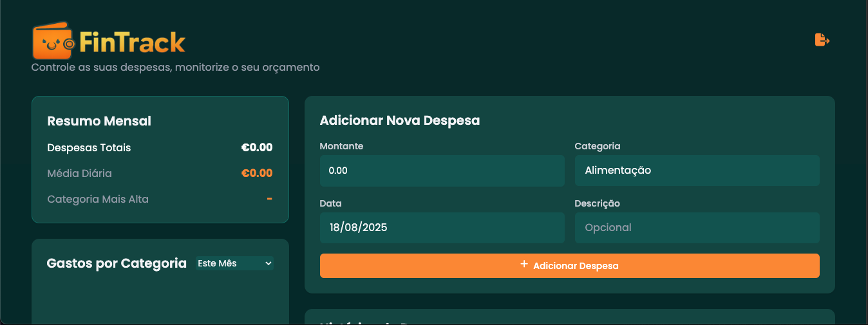Viewport: 868px width, 325px height.
Task: Click the Resumo Mensal heading
Action: pyautogui.click(x=99, y=121)
